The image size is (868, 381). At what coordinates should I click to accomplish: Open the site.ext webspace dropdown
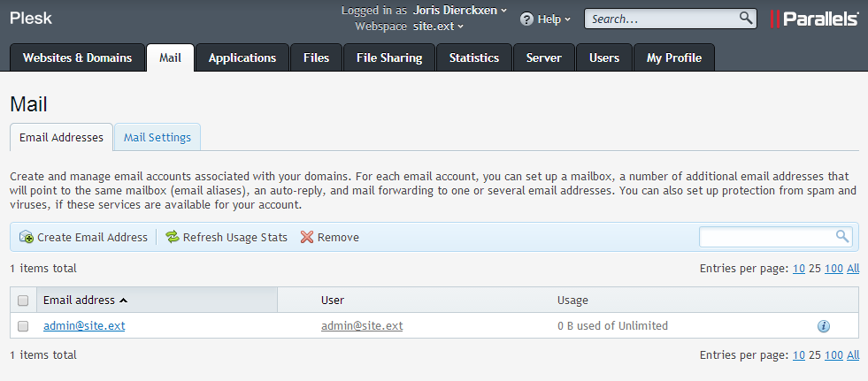click(x=438, y=26)
